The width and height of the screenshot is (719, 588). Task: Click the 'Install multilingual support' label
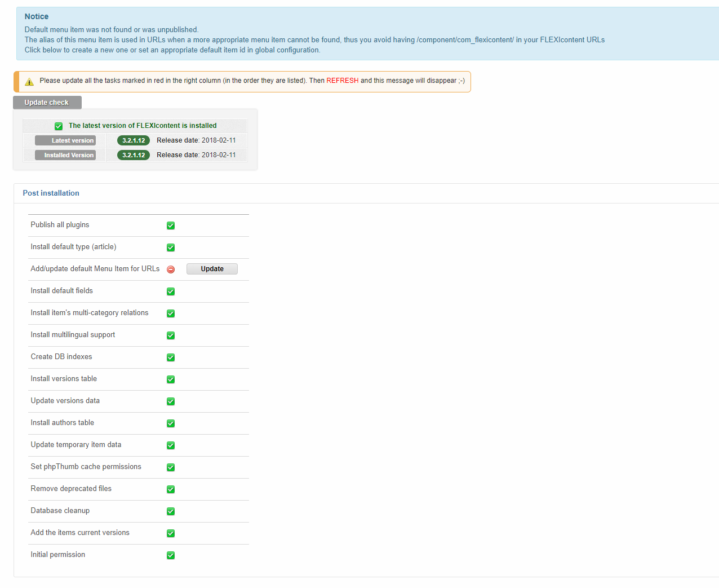tap(73, 334)
